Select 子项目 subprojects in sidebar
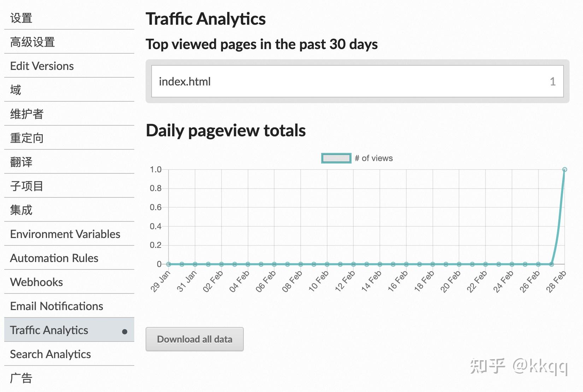583x392 pixels. coord(26,186)
